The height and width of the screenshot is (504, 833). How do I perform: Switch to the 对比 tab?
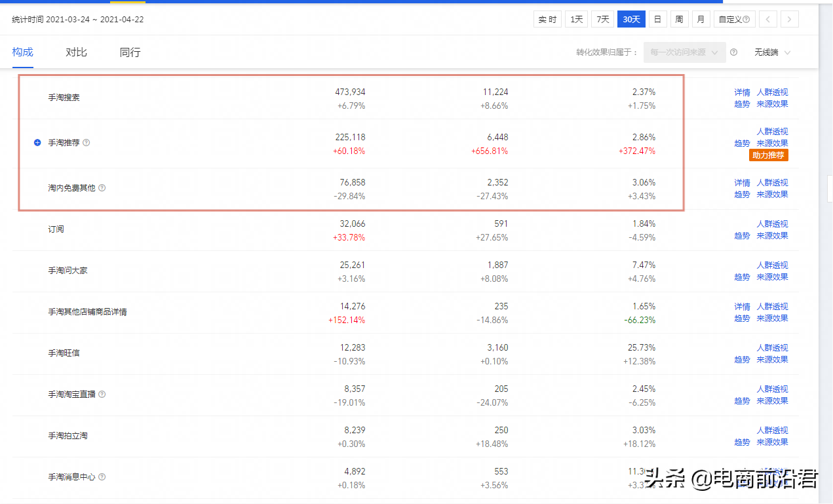76,52
